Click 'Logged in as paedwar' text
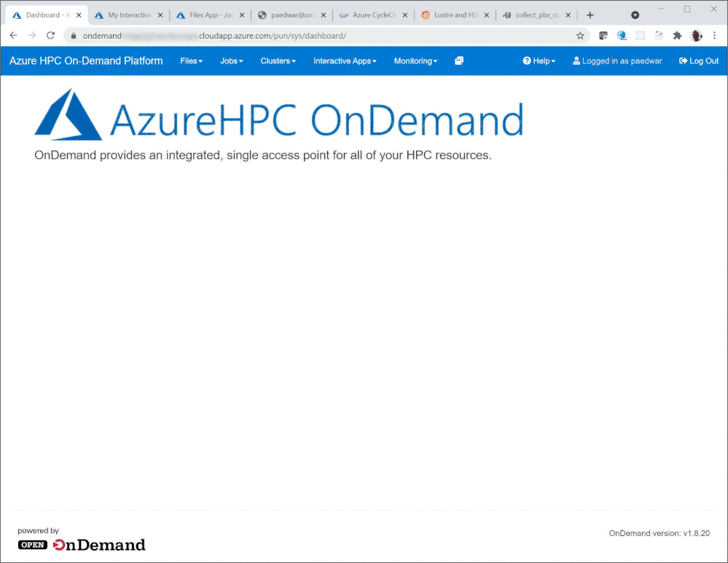Image resolution: width=728 pixels, height=563 pixels. 617,60
